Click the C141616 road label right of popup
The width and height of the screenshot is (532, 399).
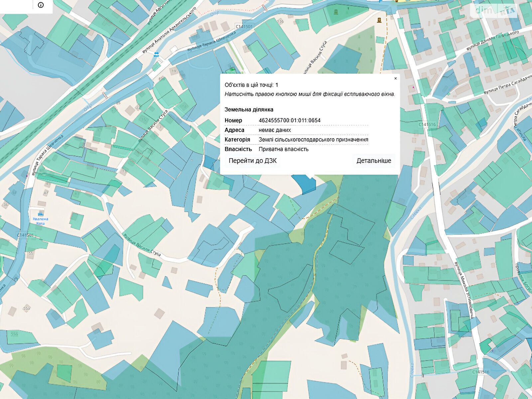tap(427, 124)
